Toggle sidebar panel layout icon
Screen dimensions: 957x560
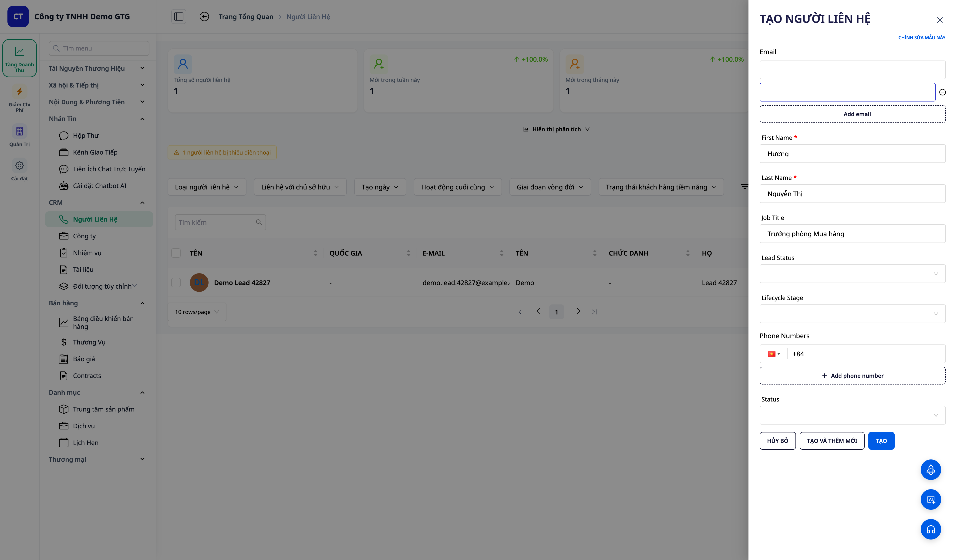(179, 16)
